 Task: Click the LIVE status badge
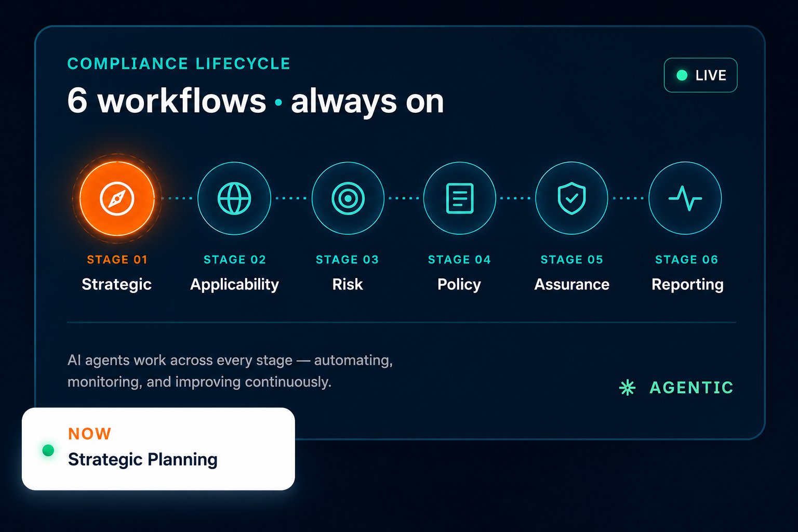click(700, 75)
